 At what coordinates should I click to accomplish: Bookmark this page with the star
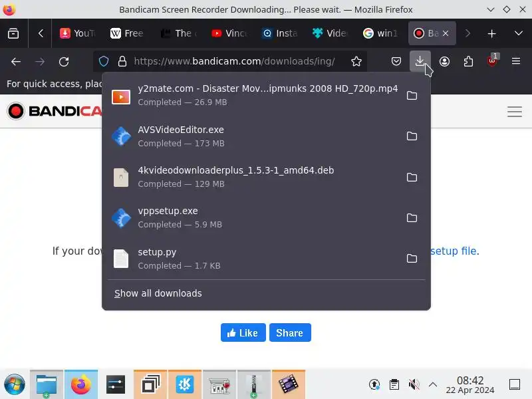(x=356, y=61)
